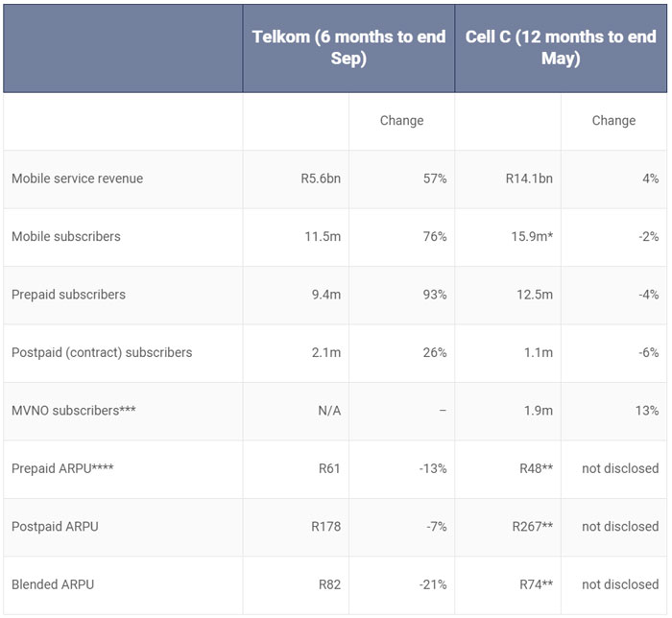Click the Prepaid subscribers row label
The width and height of the screenshot is (672, 618).
[x=68, y=295]
